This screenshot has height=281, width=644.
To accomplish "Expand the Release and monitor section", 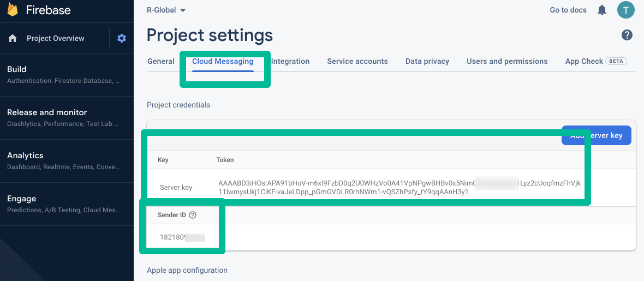I will [67, 118].
